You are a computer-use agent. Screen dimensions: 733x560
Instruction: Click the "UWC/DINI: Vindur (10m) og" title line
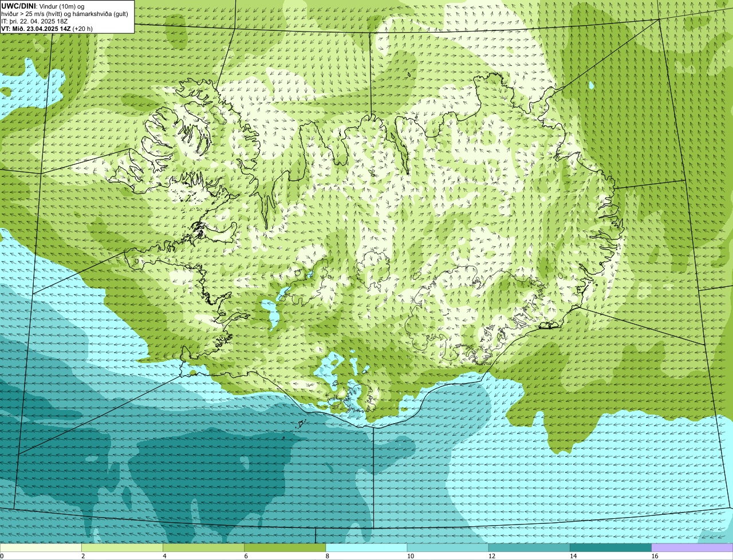[43, 6]
